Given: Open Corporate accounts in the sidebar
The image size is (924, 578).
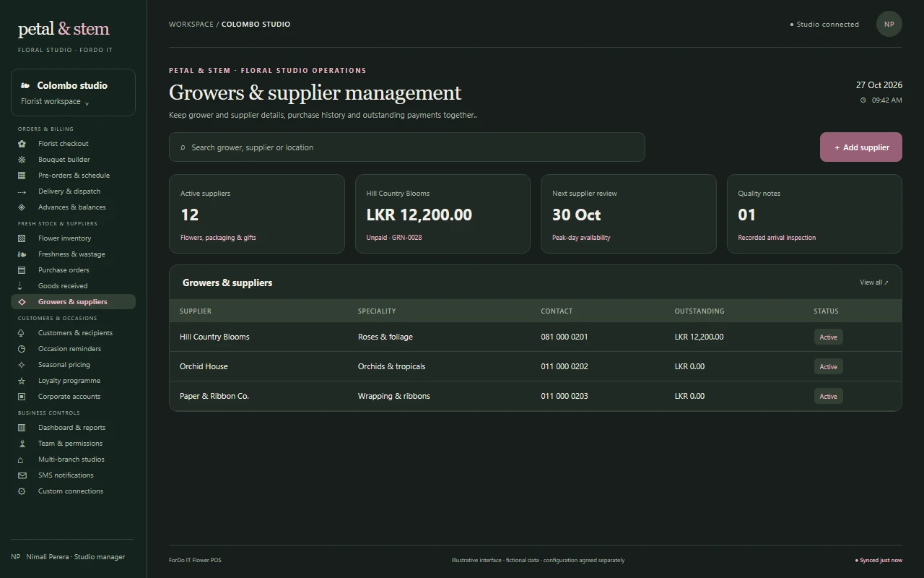Looking at the screenshot, I should click(x=73, y=397).
